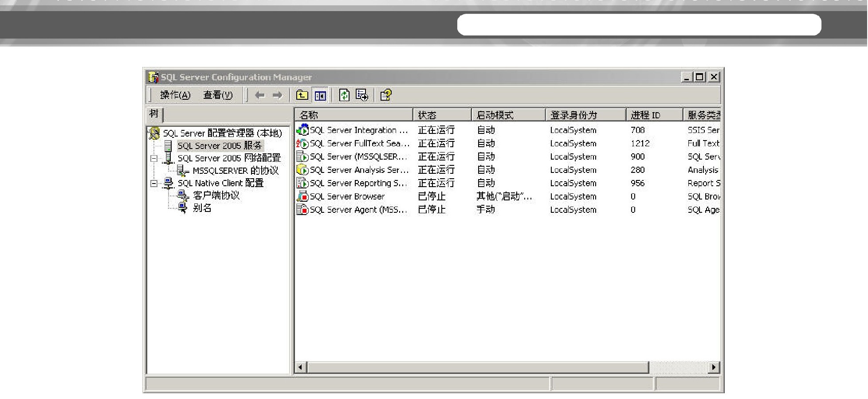The image size is (868, 399).
Task: Click the SQL Server 2005 网络配置 icon
Action: (169, 158)
